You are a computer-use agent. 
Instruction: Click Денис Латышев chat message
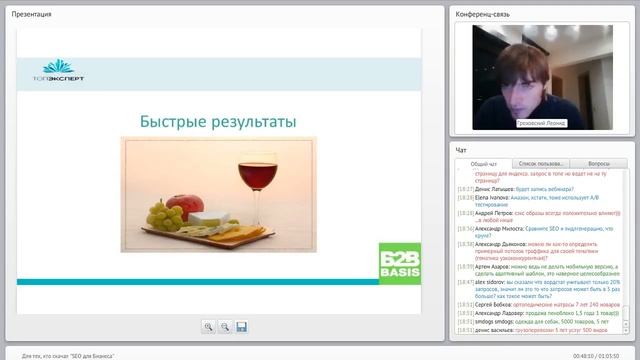[516, 189]
